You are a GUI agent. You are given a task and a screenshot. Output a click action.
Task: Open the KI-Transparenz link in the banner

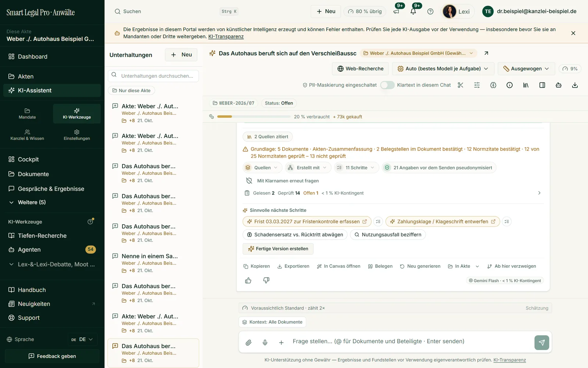point(226,36)
